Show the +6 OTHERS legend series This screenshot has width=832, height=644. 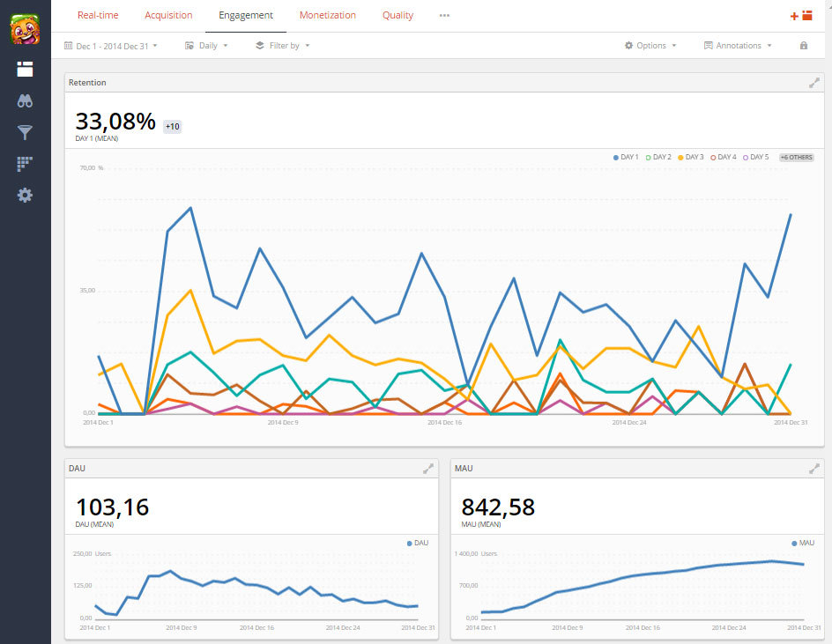click(796, 157)
